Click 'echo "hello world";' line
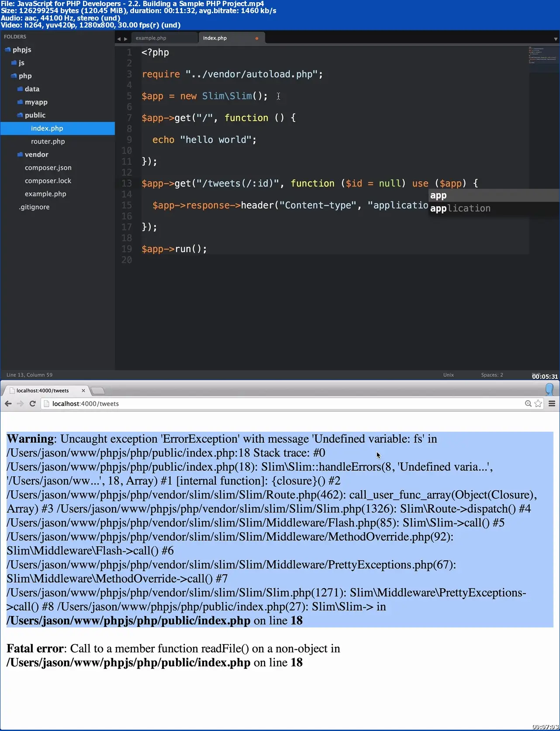Screen dimensions: 560x731 pyautogui.click(x=204, y=140)
